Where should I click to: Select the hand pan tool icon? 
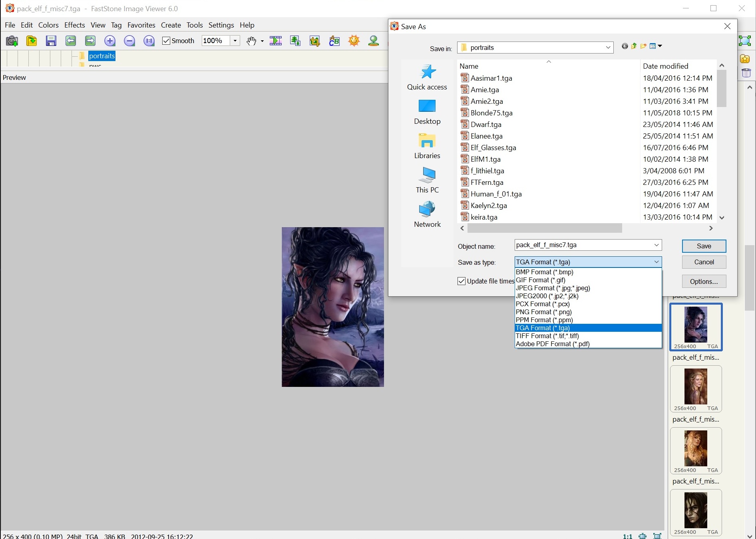click(x=251, y=41)
